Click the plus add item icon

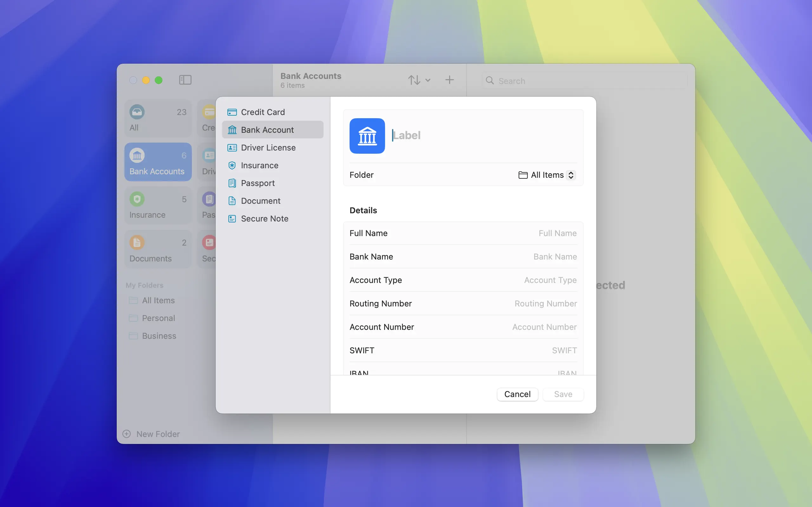(449, 80)
